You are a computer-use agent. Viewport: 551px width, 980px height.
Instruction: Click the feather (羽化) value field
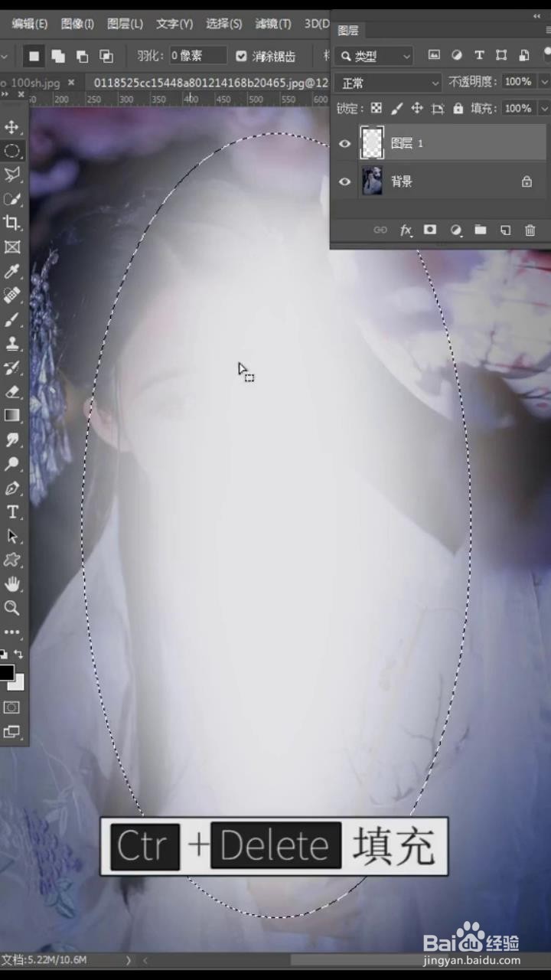click(197, 56)
